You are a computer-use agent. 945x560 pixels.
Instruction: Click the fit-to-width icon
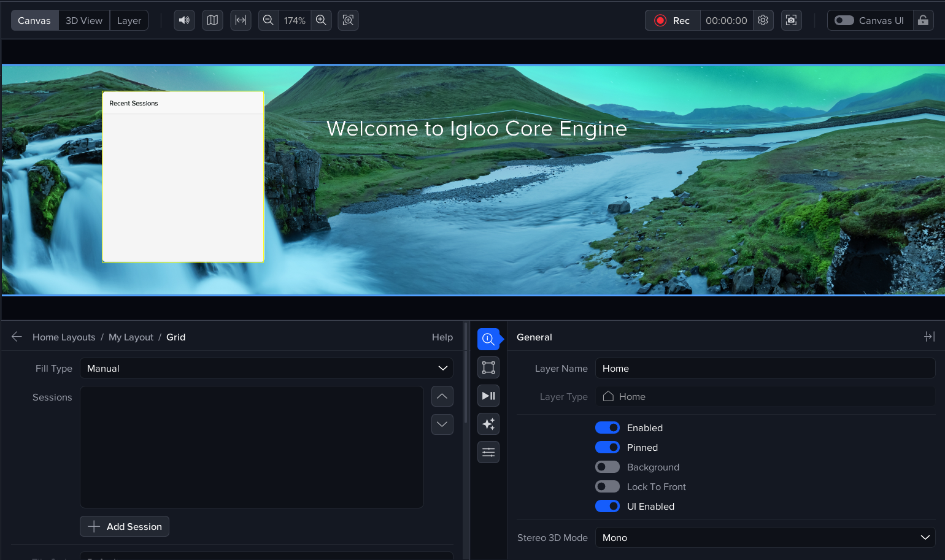click(x=241, y=20)
